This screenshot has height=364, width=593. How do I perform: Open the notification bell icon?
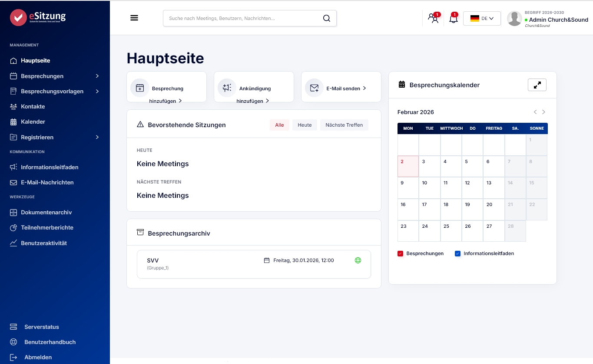(453, 18)
